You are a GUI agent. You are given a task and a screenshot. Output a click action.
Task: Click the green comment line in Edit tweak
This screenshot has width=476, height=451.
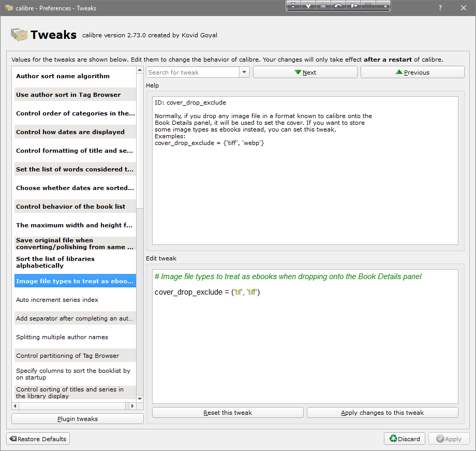(x=288, y=277)
